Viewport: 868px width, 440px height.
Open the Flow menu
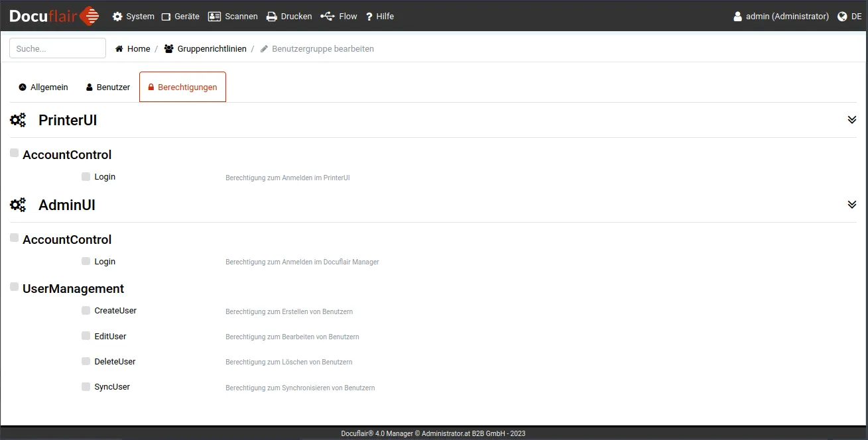tap(339, 17)
